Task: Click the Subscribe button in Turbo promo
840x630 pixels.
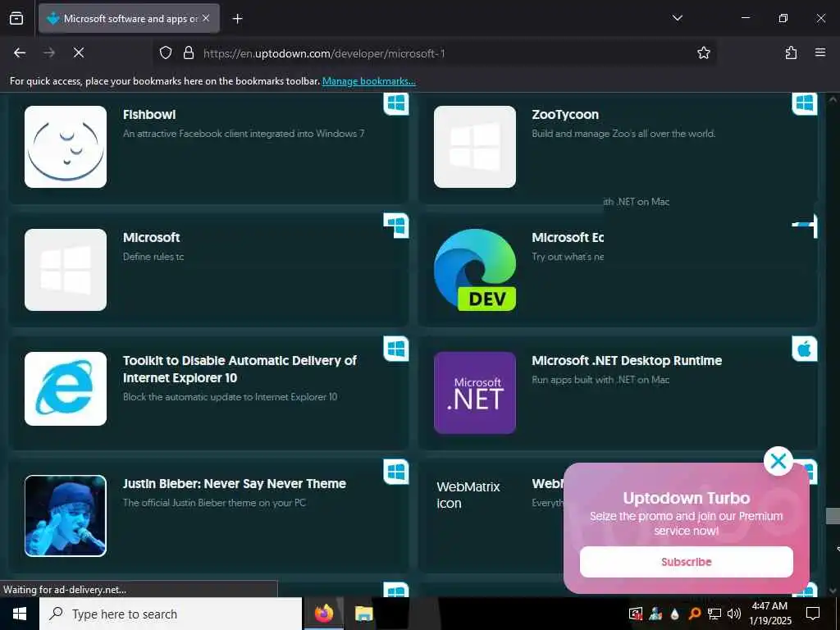Action: [x=687, y=562]
